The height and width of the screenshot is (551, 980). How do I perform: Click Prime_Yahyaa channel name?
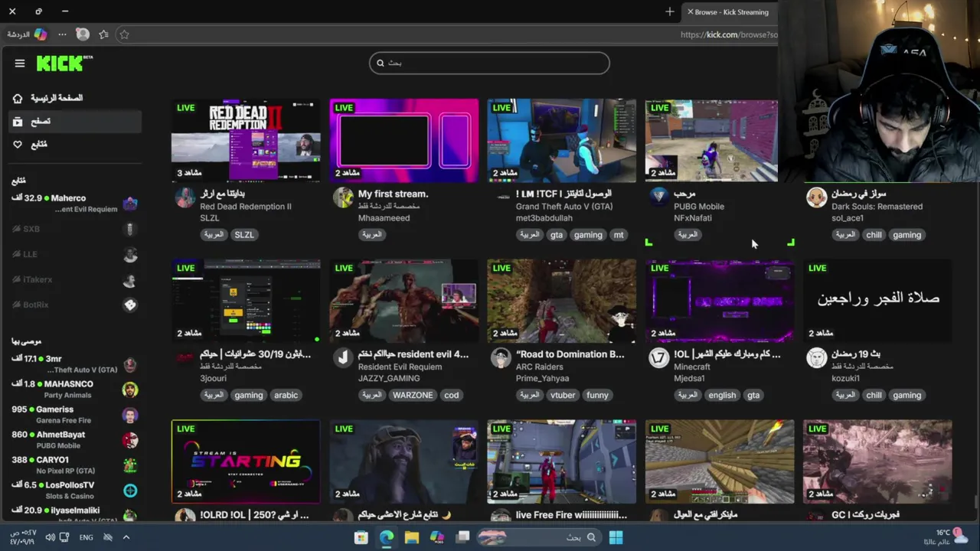tap(542, 378)
